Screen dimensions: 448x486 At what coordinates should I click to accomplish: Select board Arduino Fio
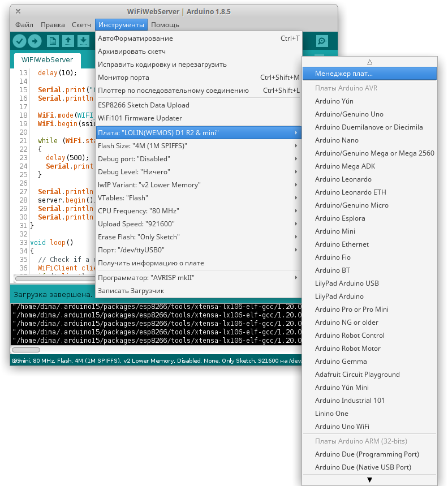(369, 257)
